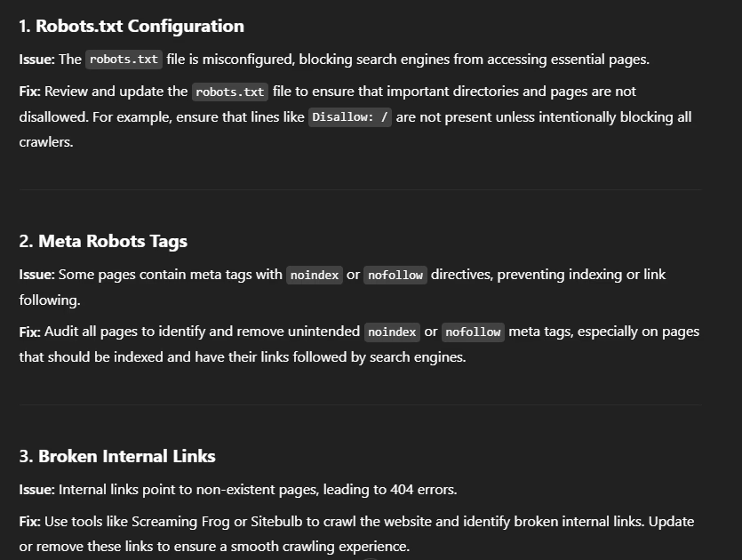The image size is (742, 560).
Task: Click bold "Fix:" label under Broken Internal Links
Action: click(x=29, y=522)
